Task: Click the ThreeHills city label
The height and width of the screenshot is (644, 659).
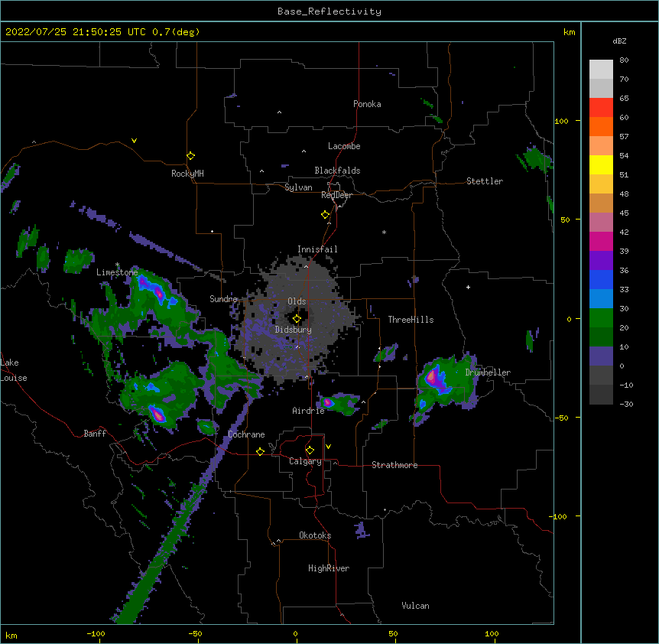Action: click(x=411, y=320)
